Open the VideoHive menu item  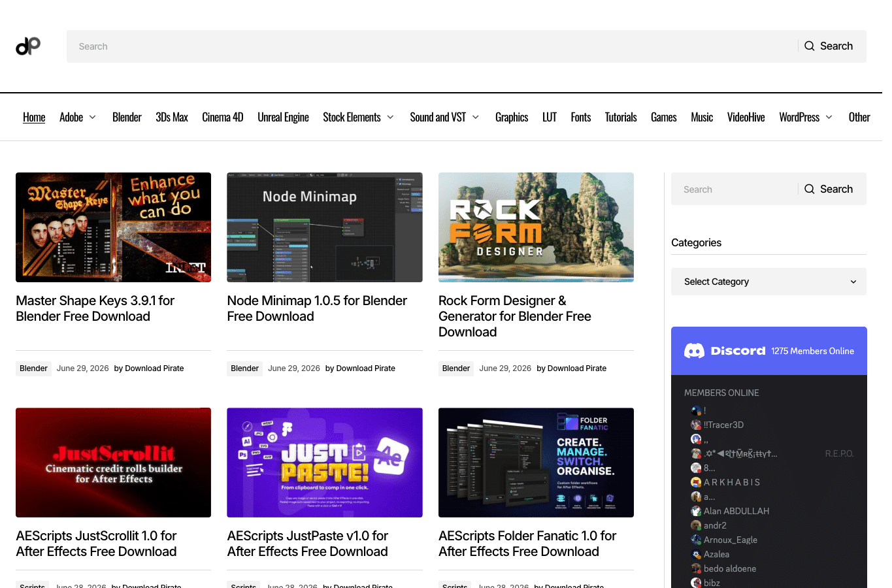pyautogui.click(x=746, y=117)
